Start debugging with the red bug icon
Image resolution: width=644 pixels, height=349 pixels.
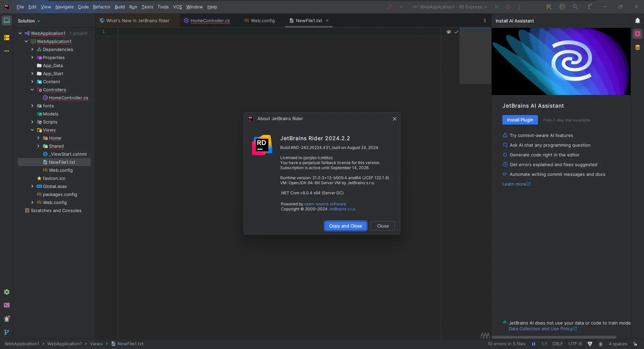pos(508,7)
